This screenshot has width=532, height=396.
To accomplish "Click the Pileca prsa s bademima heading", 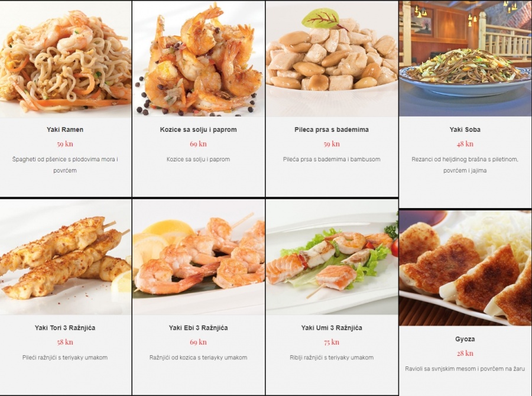I will (x=332, y=129).
